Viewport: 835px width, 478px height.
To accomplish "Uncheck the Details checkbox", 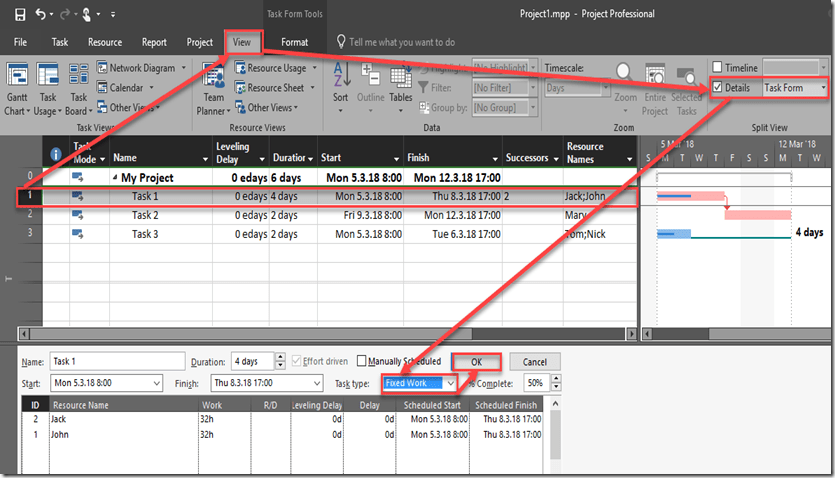I will (716, 88).
